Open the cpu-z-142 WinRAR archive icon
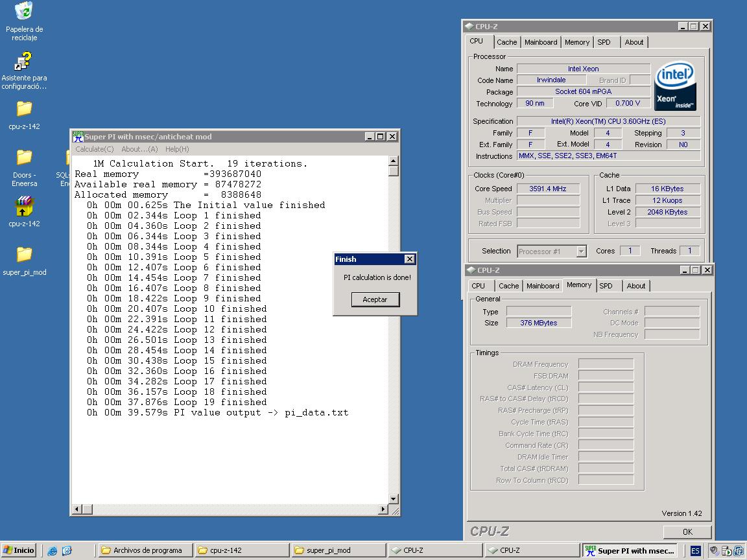The width and height of the screenshot is (747, 560). point(24,205)
